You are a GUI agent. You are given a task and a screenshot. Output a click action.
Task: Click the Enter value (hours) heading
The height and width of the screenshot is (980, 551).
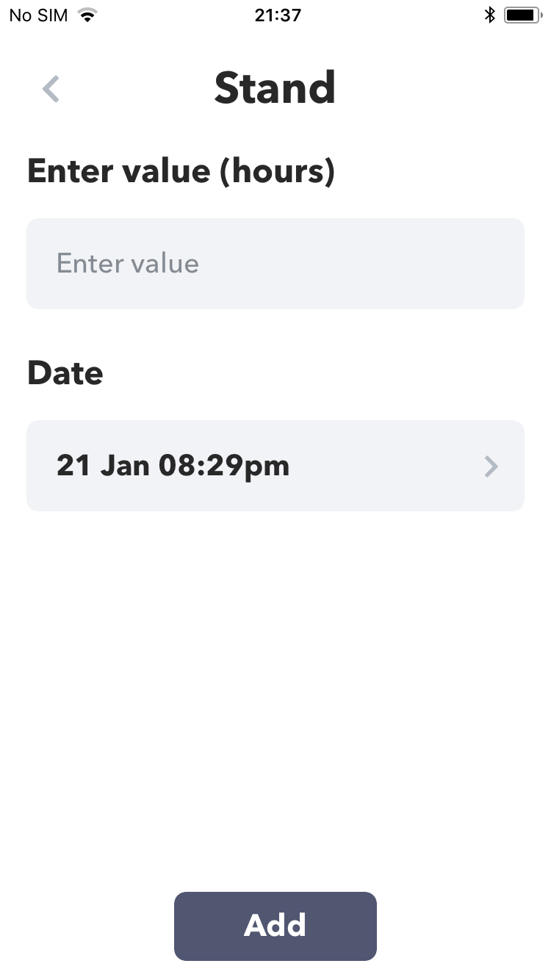point(181,171)
